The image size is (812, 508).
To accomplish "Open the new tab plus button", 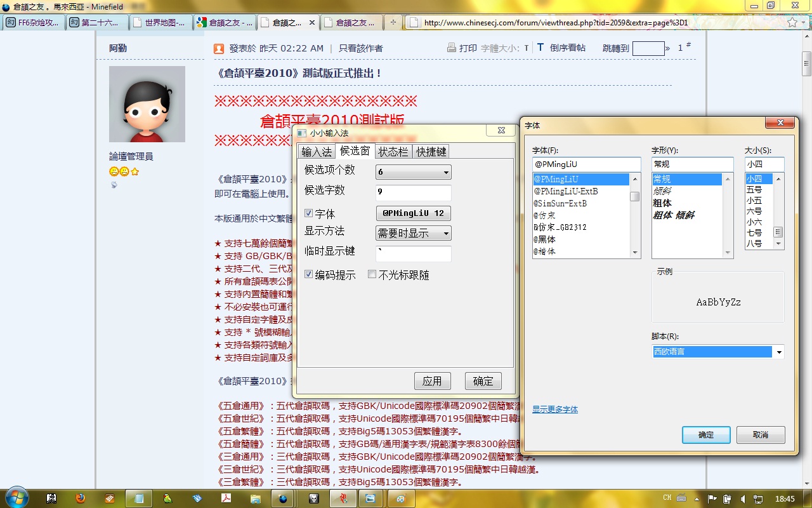I will click(393, 22).
